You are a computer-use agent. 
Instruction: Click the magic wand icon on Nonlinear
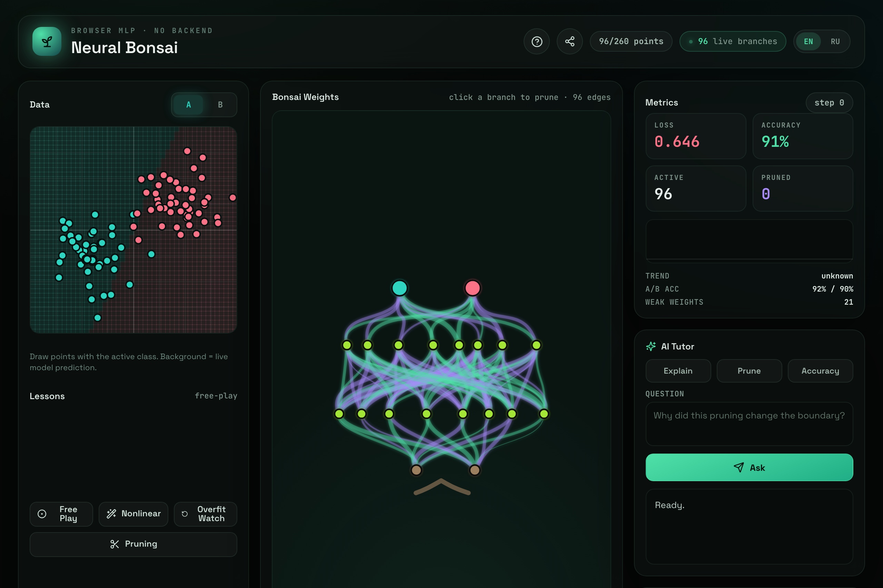coord(111,514)
